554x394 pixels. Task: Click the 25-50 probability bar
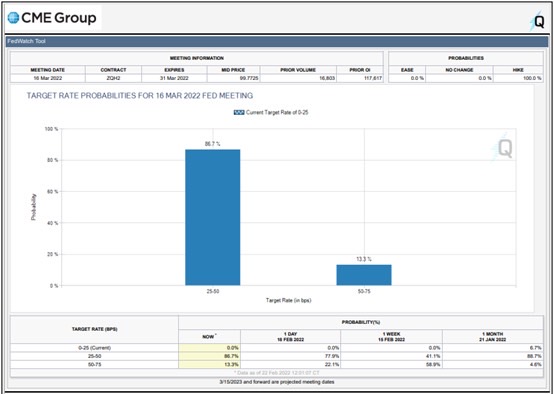click(x=213, y=217)
